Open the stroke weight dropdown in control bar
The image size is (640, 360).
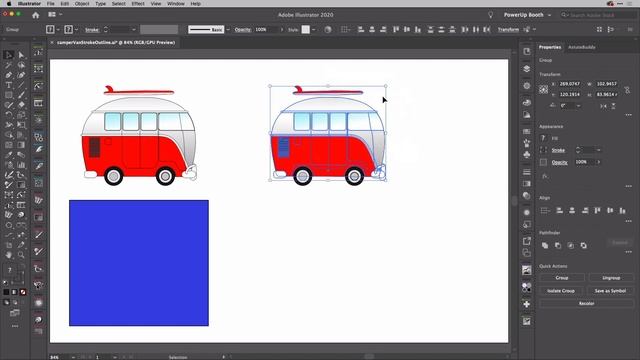(x=133, y=29)
